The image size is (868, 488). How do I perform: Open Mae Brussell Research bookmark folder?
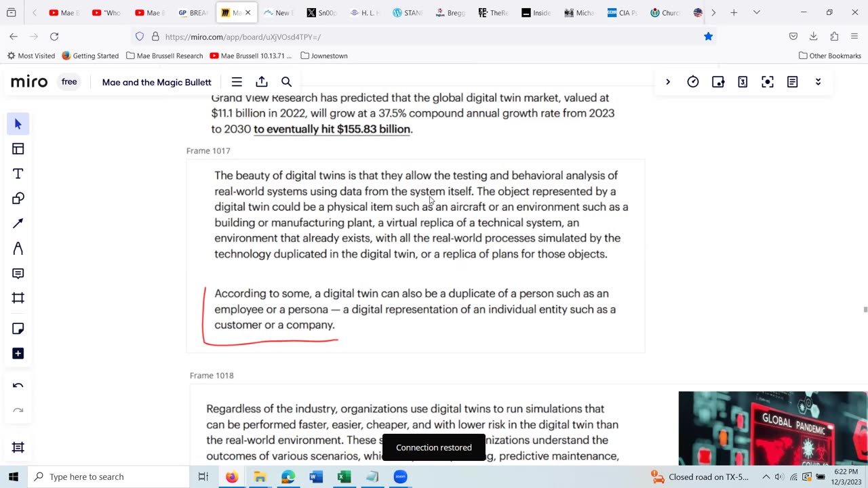coord(164,56)
